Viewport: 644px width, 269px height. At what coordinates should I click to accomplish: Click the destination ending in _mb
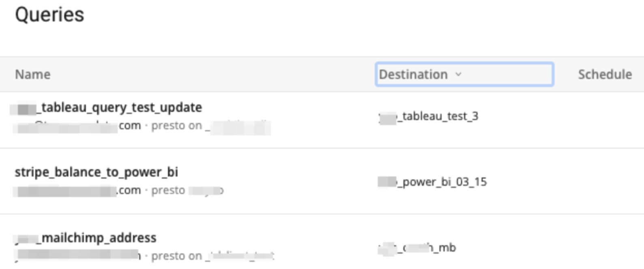click(x=447, y=248)
